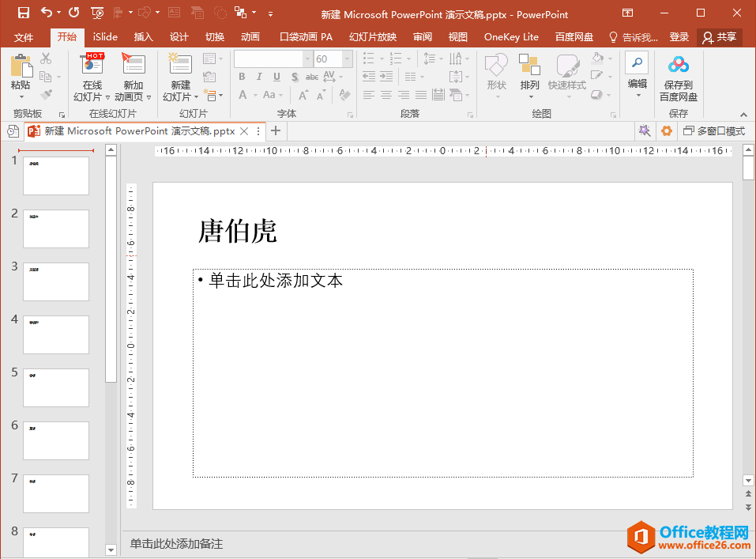Viewport: 756px width, 559px height.
Task: Click the Save icon in quick access toolbar
Action: (x=24, y=13)
